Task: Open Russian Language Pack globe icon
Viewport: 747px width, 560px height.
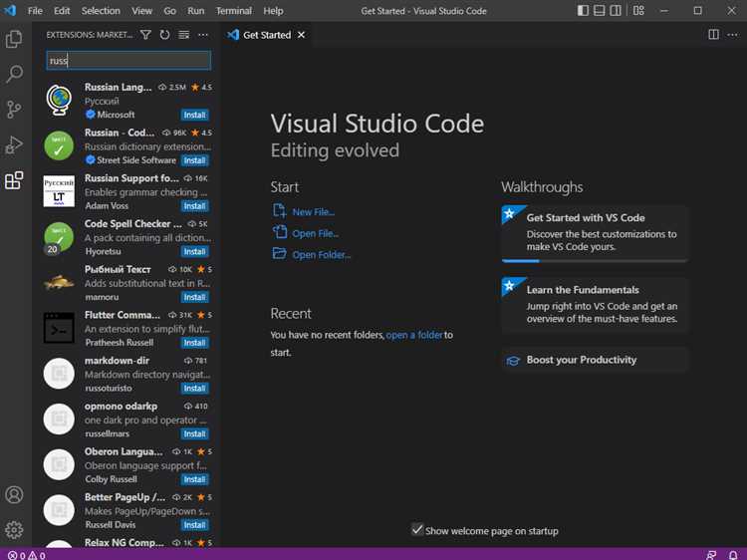Action: coord(59,100)
